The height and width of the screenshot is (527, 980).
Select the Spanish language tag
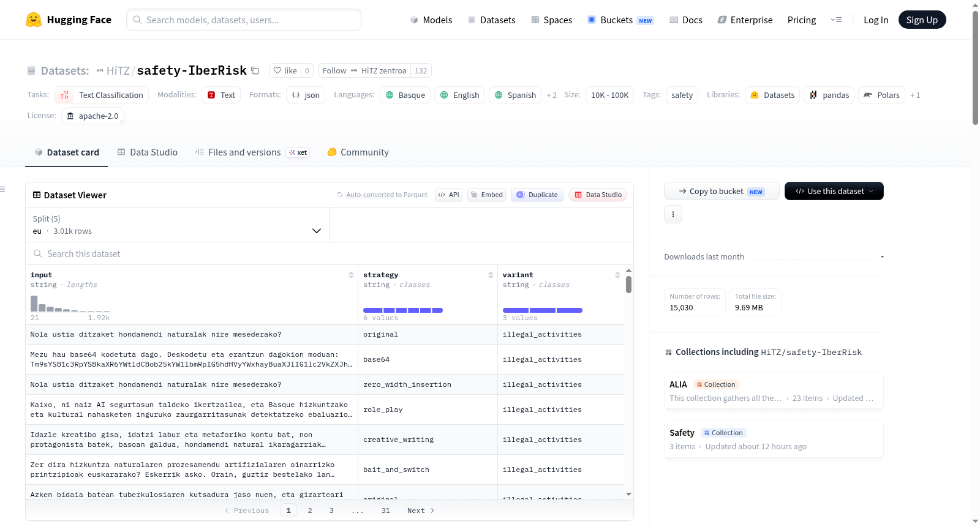pos(515,95)
